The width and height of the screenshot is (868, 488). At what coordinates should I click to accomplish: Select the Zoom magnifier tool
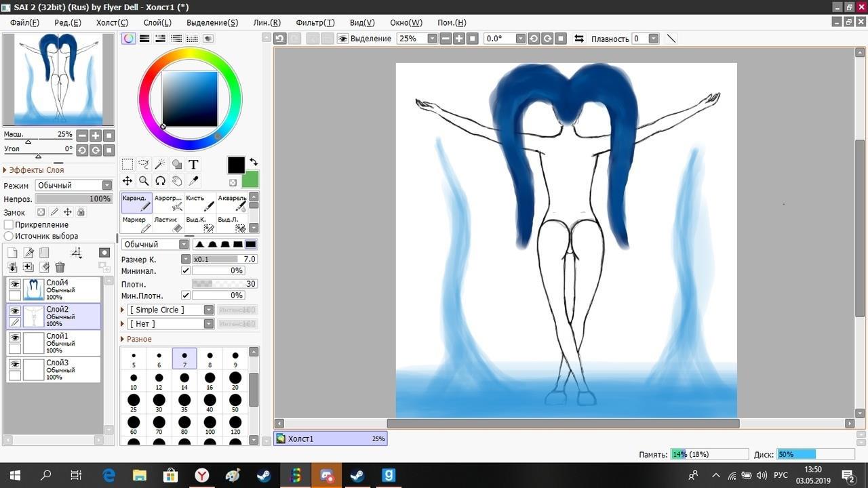(144, 181)
